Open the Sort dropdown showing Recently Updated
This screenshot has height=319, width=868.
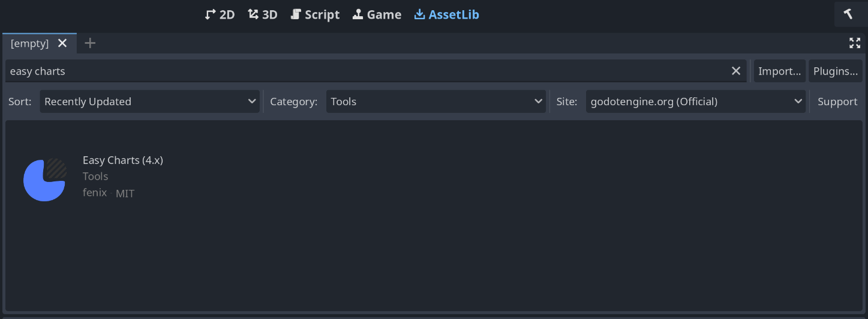pos(150,102)
